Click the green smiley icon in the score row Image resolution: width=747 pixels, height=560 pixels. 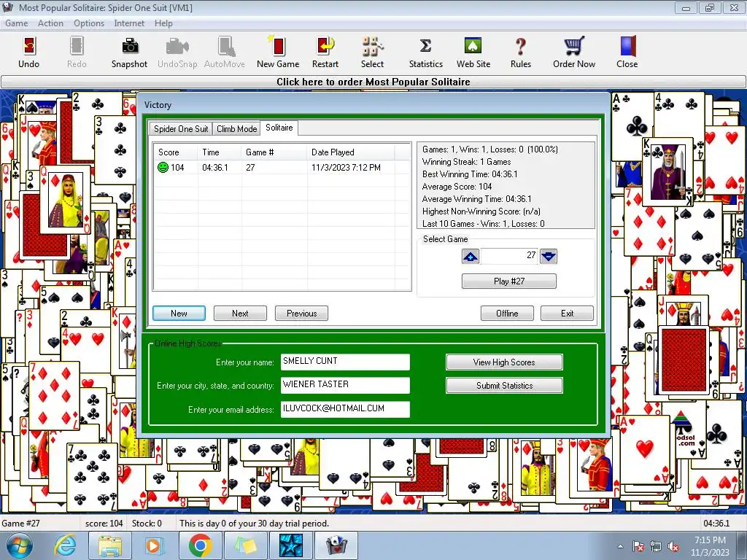click(163, 167)
